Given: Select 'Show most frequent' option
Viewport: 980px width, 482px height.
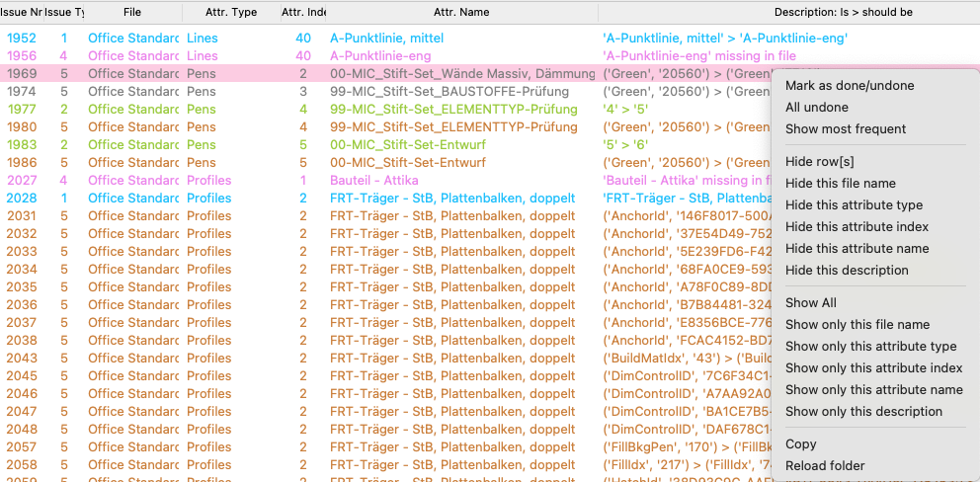Looking at the screenshot, I should [846, 129].
